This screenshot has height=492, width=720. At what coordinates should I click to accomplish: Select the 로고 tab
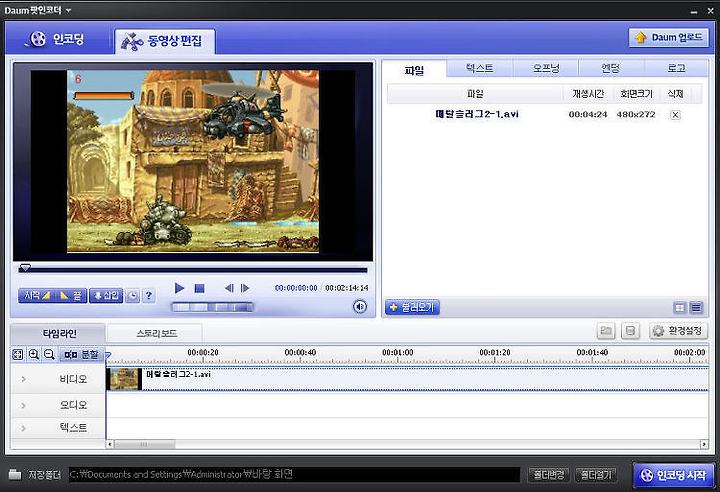pyautogui.click(x=676, y=68)
